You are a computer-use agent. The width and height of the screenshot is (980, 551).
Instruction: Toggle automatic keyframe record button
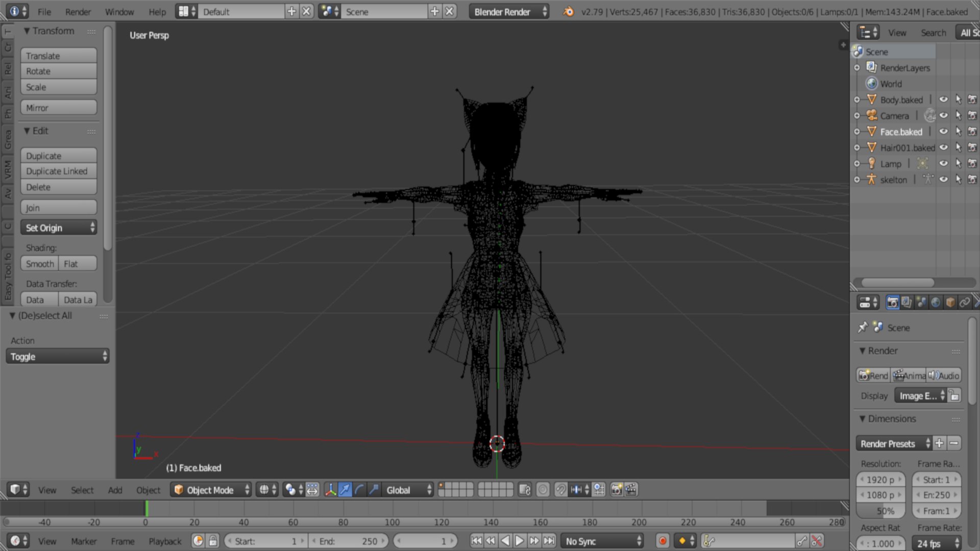tap(663, 541)
